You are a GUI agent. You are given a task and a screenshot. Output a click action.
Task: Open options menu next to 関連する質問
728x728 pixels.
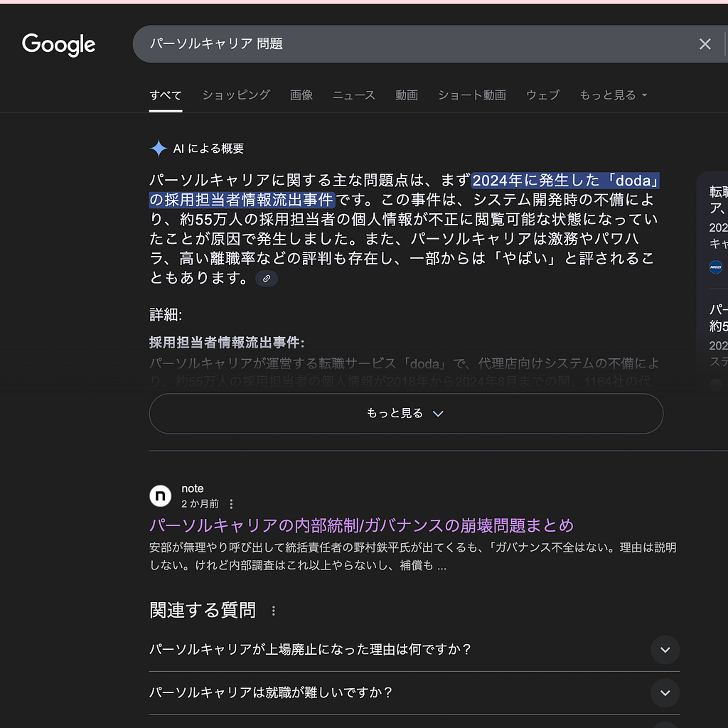(x=273, y=611)
